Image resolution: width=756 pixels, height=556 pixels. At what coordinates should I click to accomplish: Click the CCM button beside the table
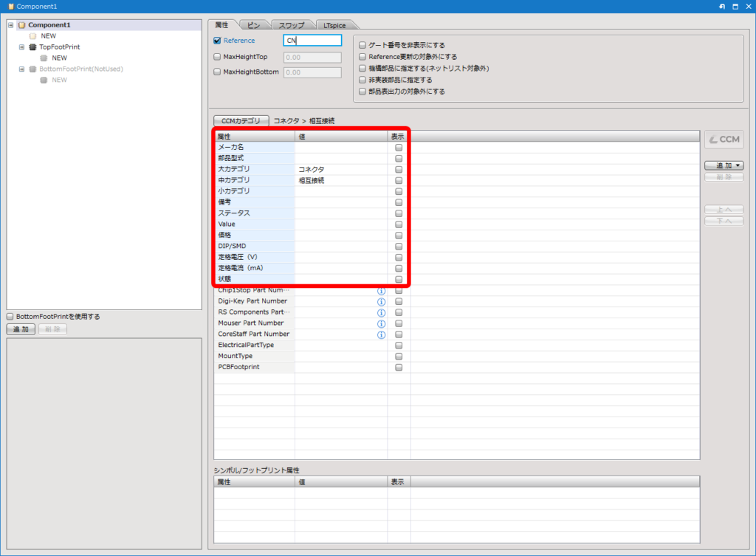click(x=724, y=140)
